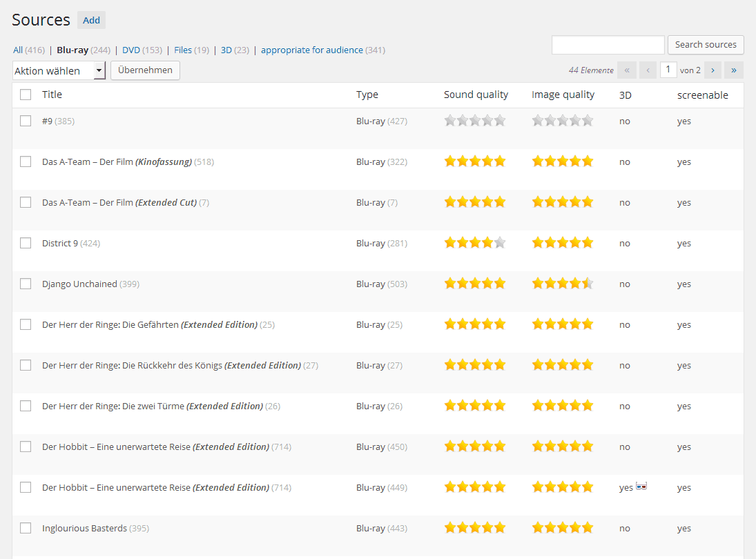The width and height of the screenshot is (756, 559).
Task: Go to next page arrow in pagination
Action: (713, 70)
